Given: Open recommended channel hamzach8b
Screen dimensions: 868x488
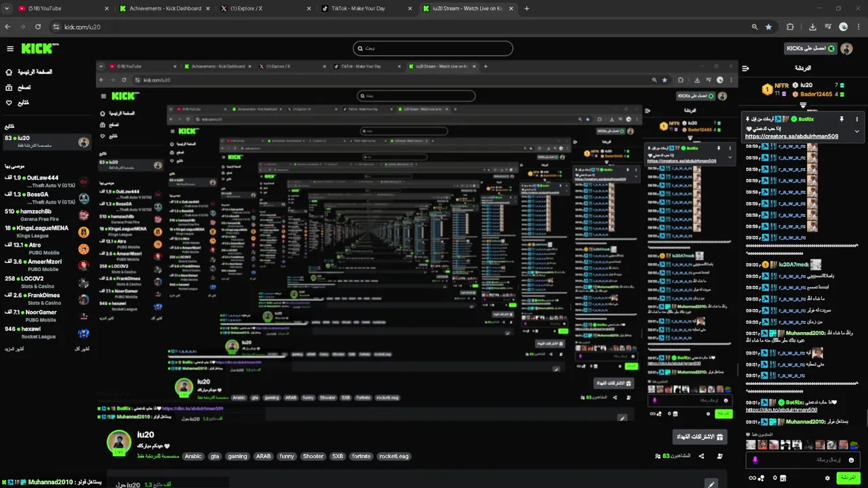Looking at the screenshot, I should (46, 215).
